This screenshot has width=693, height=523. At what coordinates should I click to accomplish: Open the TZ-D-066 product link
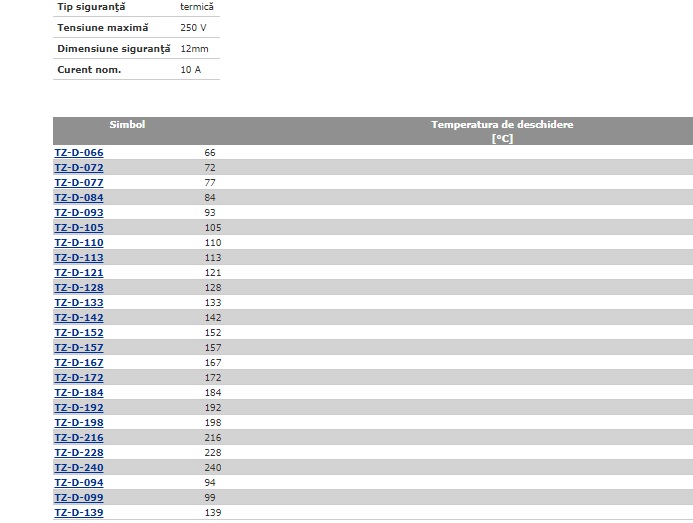click(79, 153)
